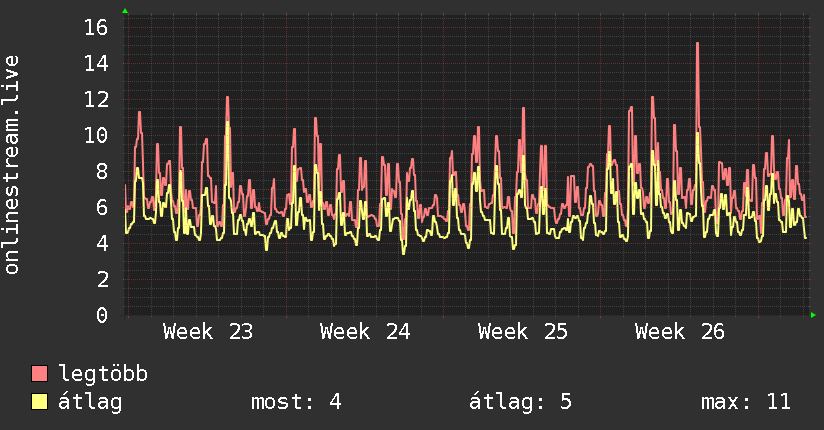
Task: Click the tallest pink peak in Week 26
Action: (x=697, y=44)
